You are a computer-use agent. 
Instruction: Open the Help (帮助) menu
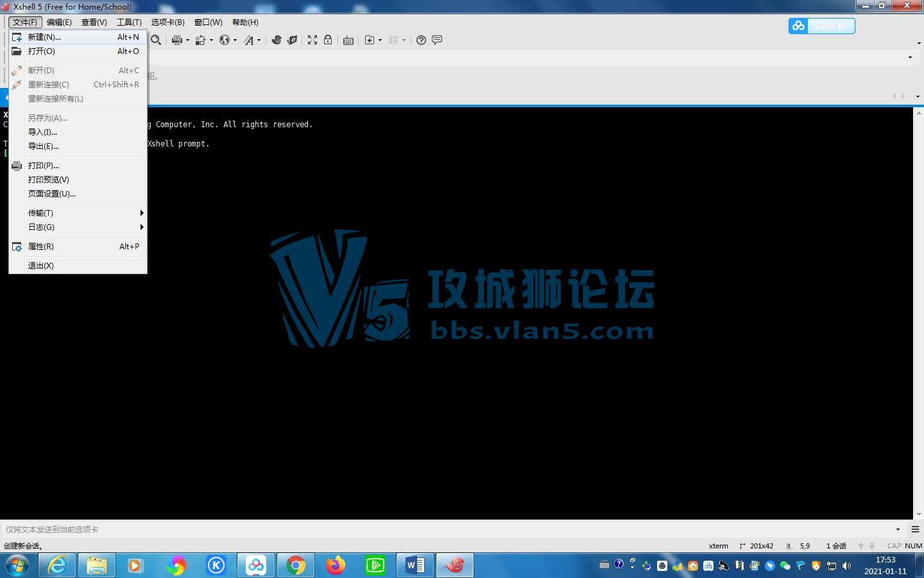point(245,22)
